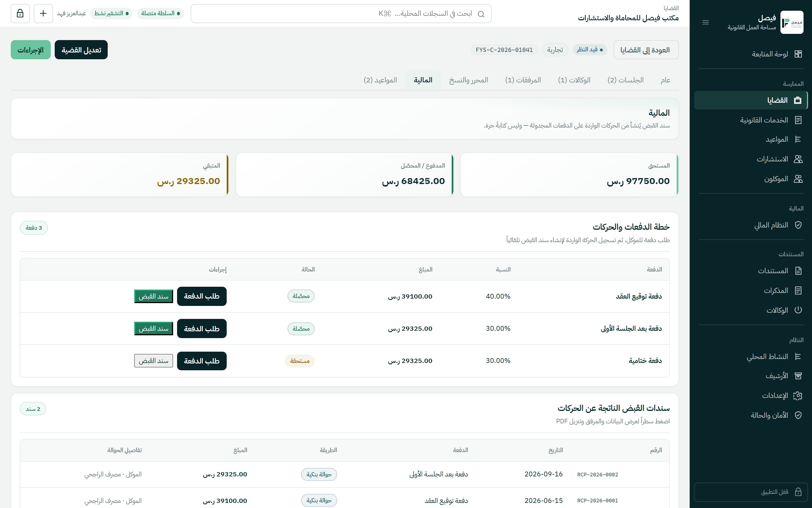The image size is (812, 508).
Task: Click the النظام المالي shield icon
Action: [798, 225]
